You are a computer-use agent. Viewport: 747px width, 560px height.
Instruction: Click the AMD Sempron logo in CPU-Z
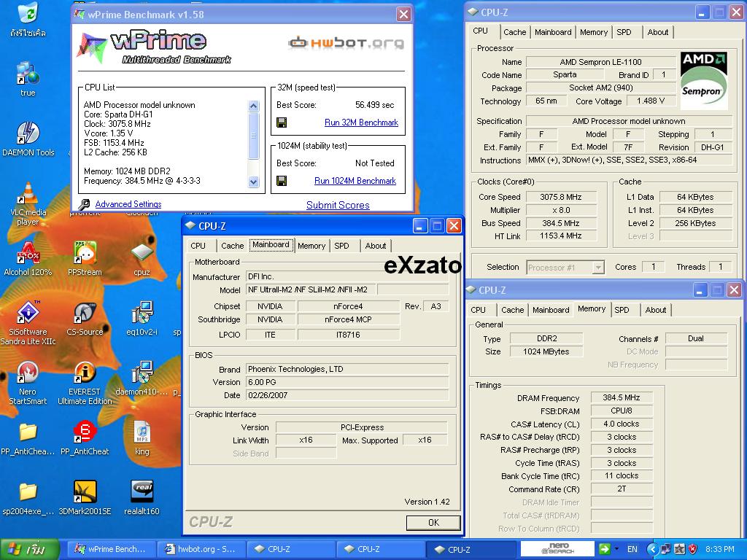[704, 81]
